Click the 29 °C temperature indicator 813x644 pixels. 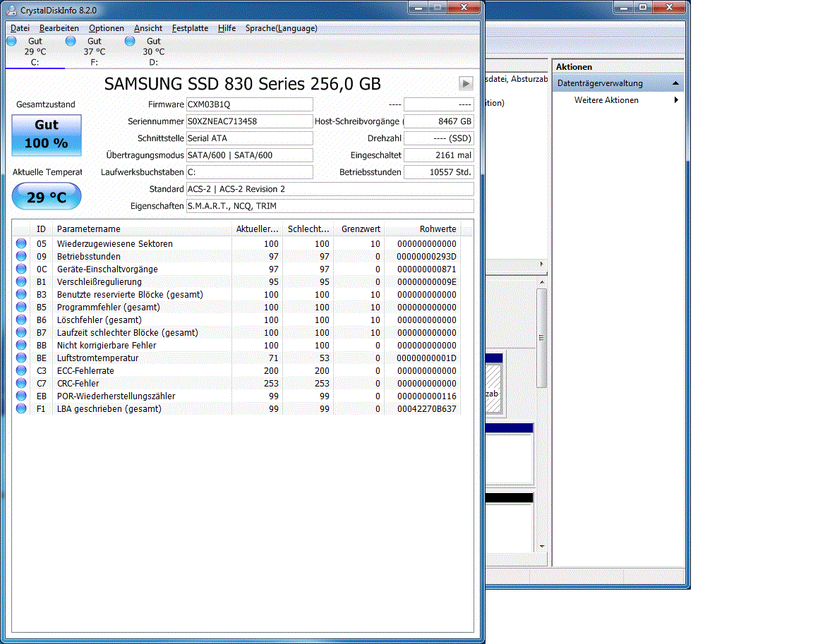(x=47, y=196)
